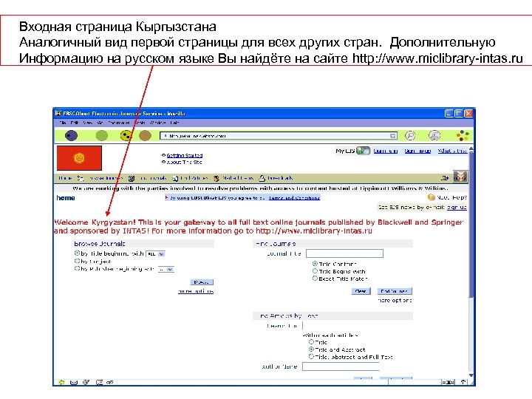The image size is (532, 399).
Task: Click the Address Book icon in status bar
Action: click(99, 383)
